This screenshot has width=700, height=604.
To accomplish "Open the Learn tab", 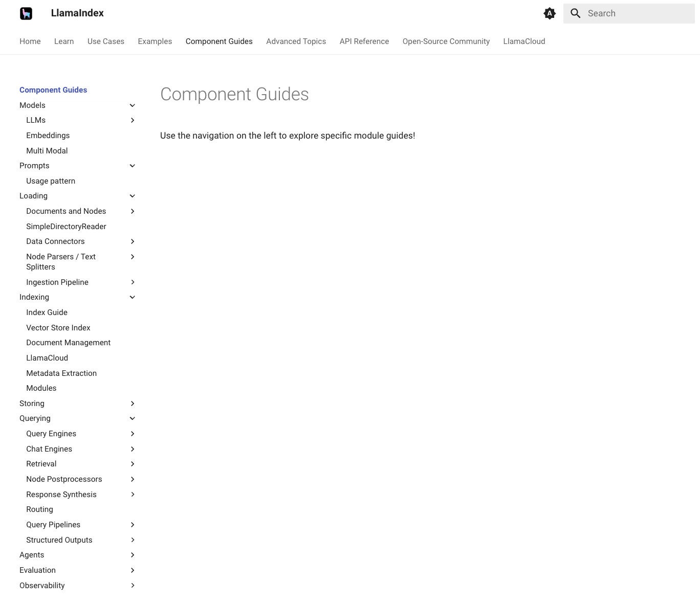I will pyautogui.click(x=64, y=41).
